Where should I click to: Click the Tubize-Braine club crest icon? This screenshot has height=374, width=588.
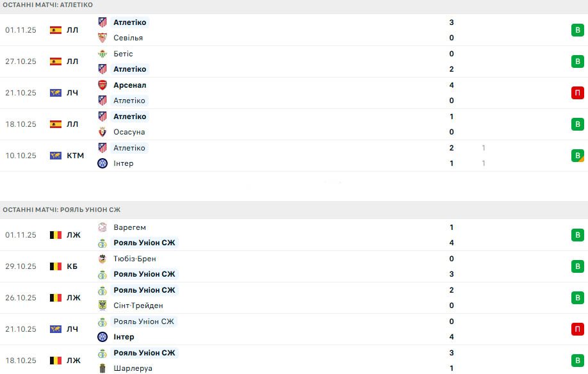(102, 259)
